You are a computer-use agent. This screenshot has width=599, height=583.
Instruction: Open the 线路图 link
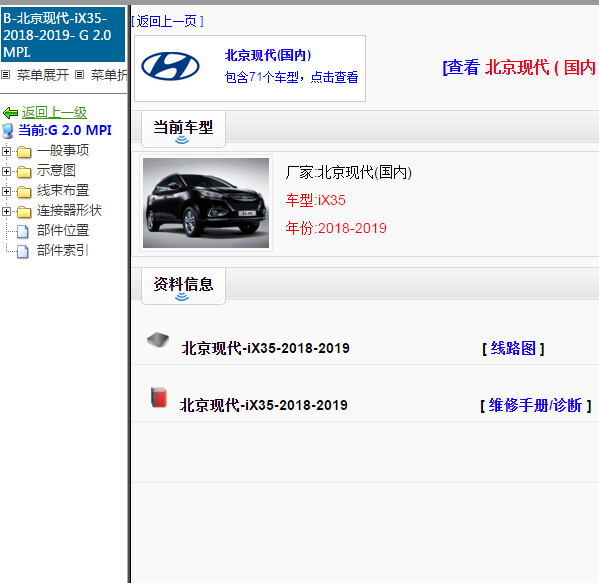click(x=513, y=348)
